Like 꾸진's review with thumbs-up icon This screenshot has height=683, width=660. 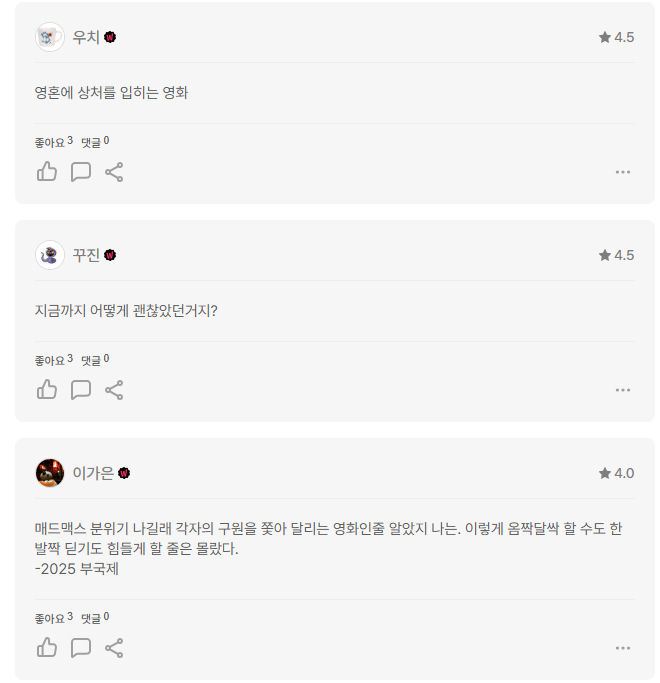pyautogui.click(x=47, y=389)
